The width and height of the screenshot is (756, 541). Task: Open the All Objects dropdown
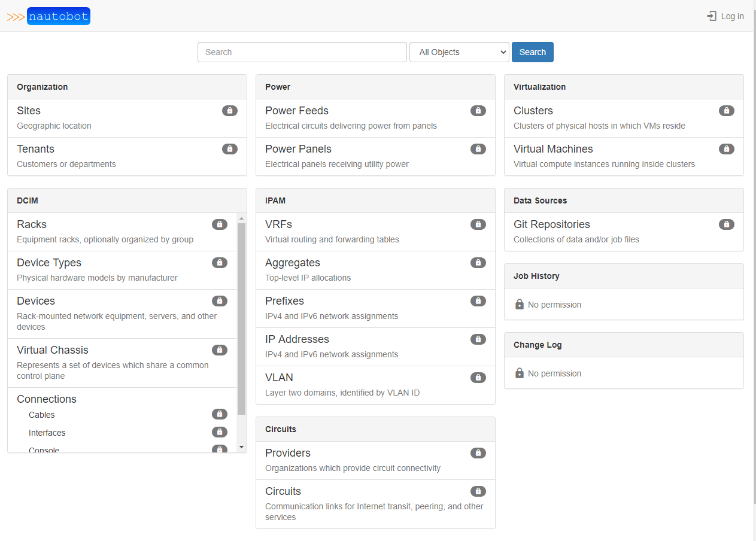tap(459, 52)
